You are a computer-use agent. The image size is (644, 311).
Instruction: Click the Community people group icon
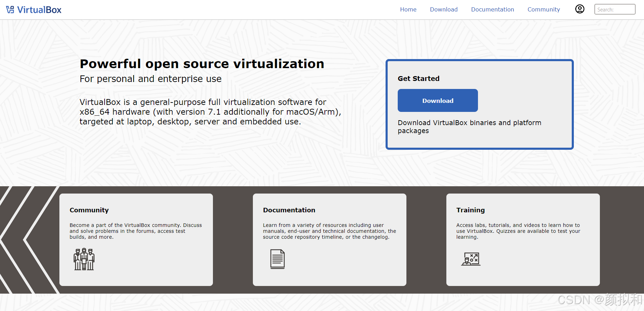click(84, 259)
